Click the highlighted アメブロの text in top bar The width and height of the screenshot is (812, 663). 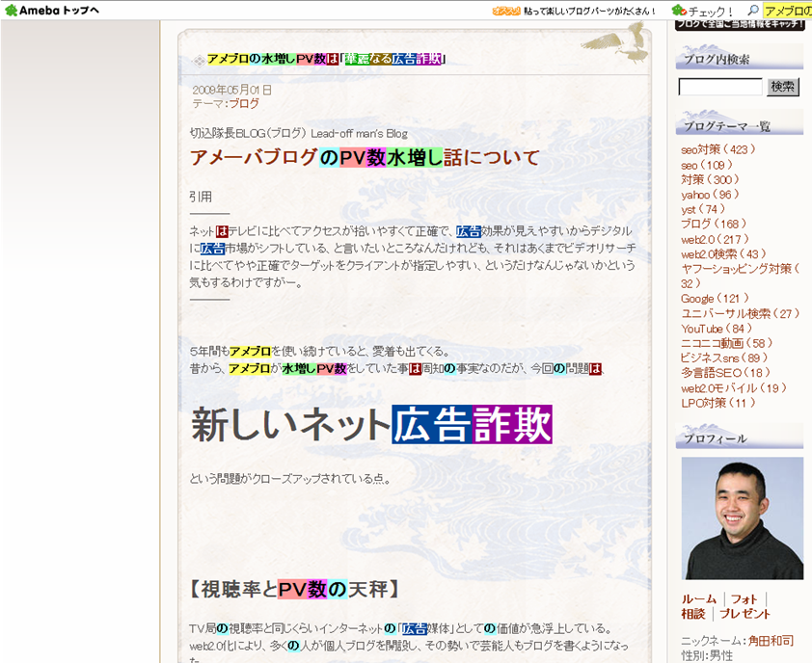788,11
